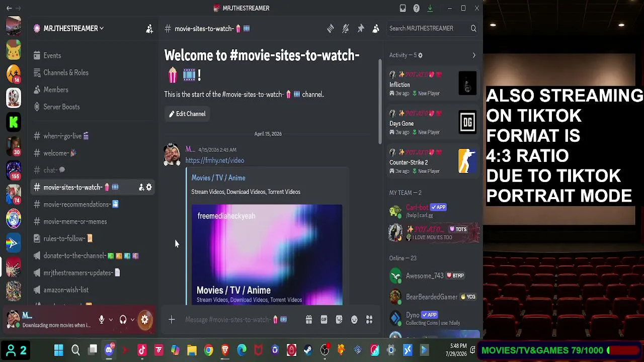Open the Inbox icon in title bar

[403, 8]
